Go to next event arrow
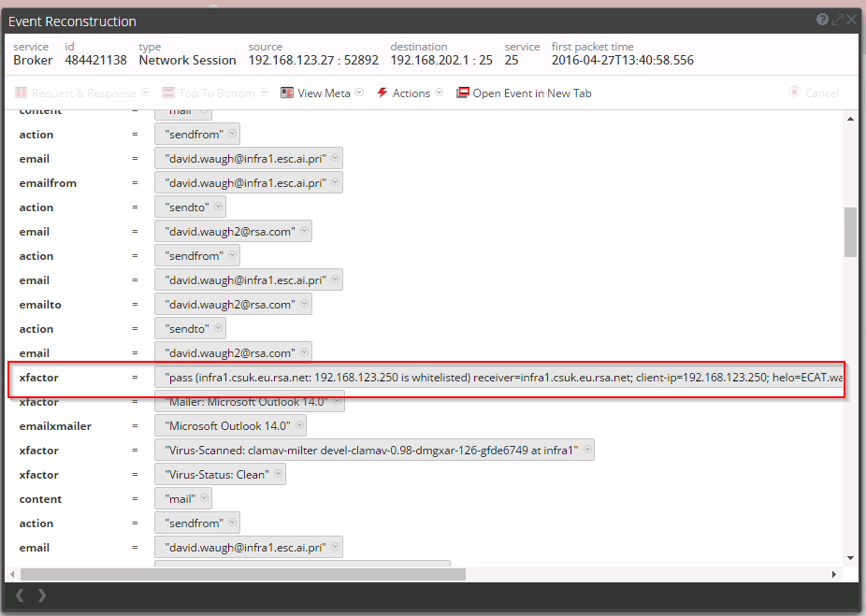 (41, 595)
